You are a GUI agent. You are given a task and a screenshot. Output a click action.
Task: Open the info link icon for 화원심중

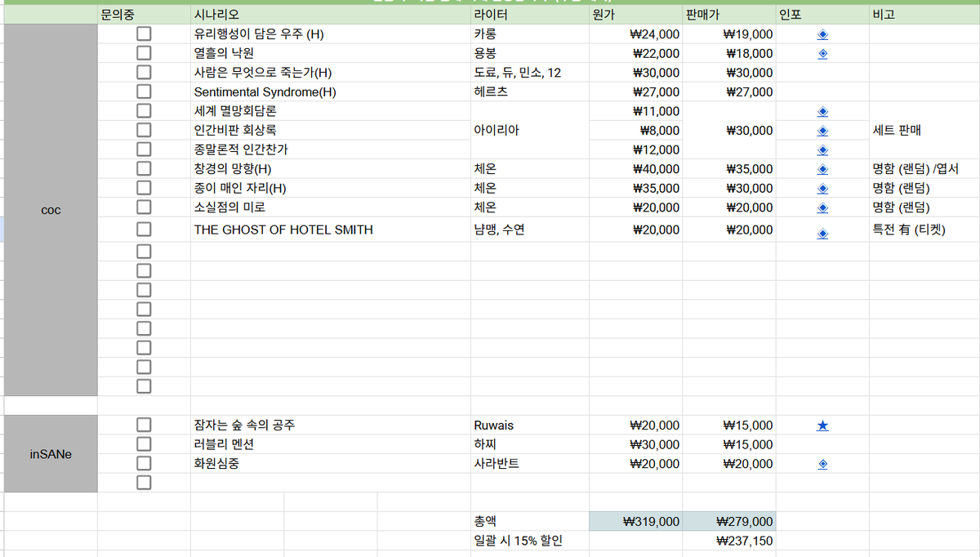[x=822, y=464]
